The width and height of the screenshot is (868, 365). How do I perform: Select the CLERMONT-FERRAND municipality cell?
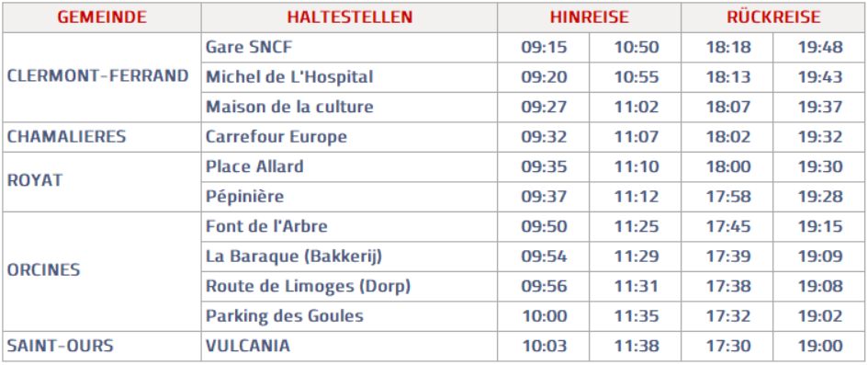[102, 77]
